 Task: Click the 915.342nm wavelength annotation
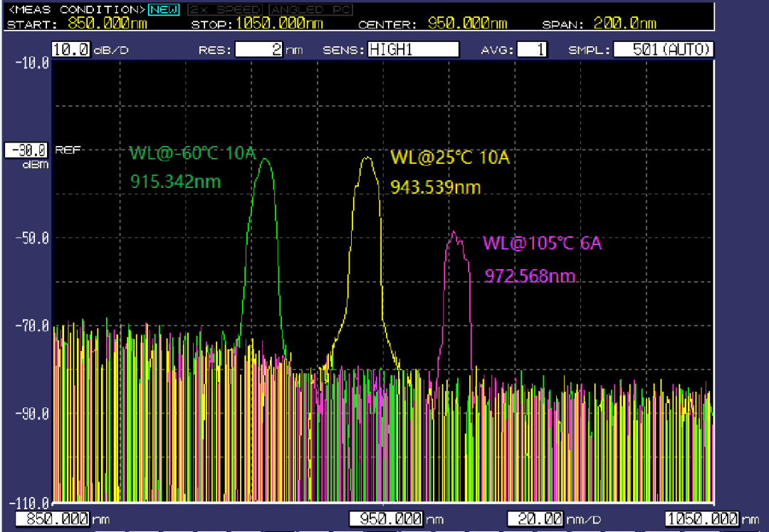[x=176, y=182]
